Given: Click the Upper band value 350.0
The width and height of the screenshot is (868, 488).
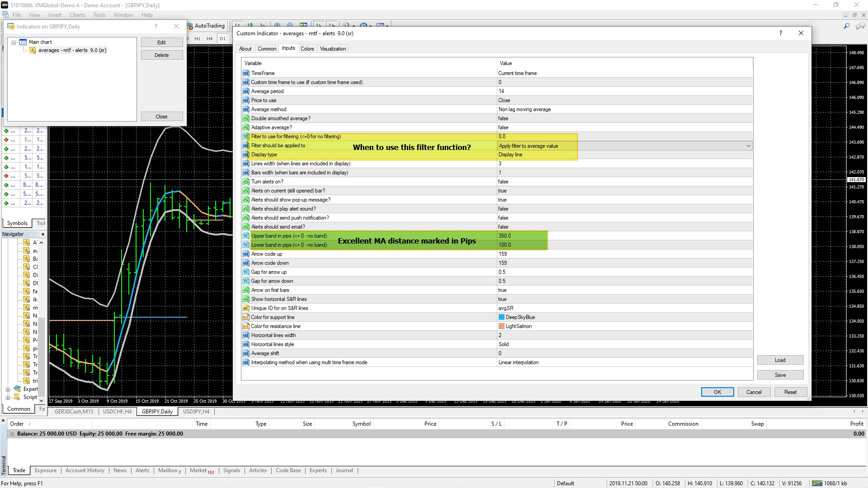Looking at the screenshot, I should [x=505, y=236].
